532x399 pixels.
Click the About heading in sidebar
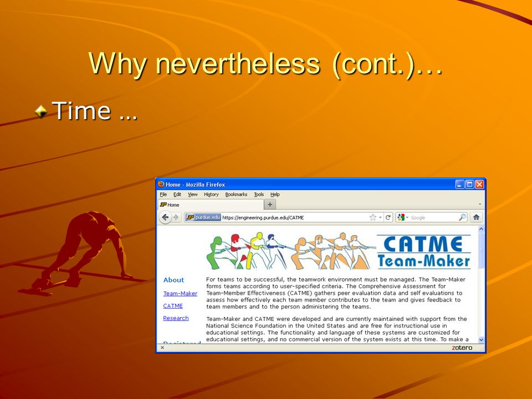(x=173, y=280)
